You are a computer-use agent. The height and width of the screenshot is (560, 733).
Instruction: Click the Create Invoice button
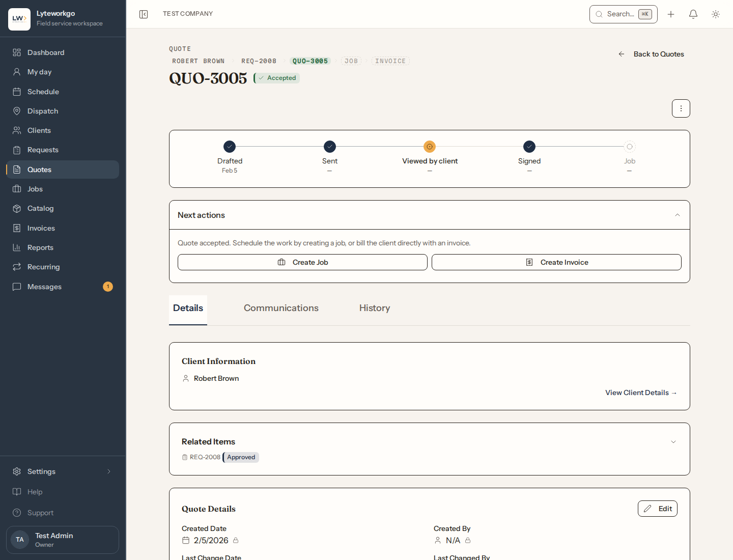556,262
